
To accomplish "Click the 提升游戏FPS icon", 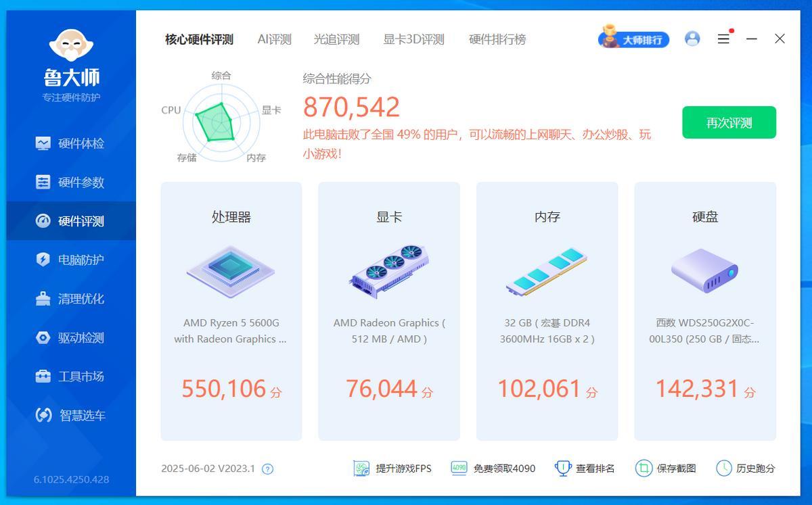I will click(362, 468).
